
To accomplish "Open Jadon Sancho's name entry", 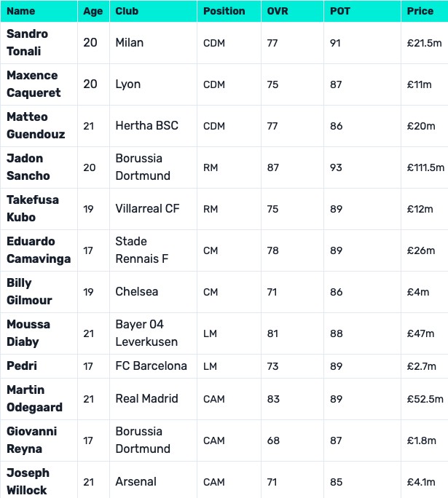I will tap(28, 167).
